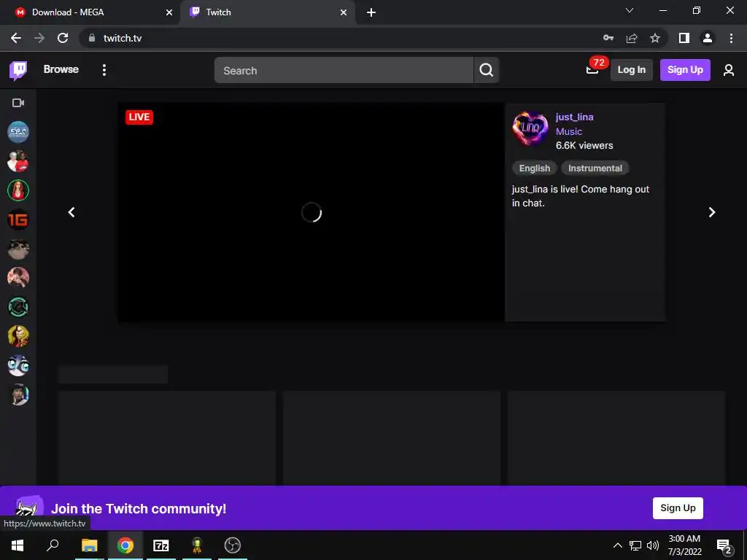Open just_lina's heart avatar
747x560 pixels.
[x=530, y=128]
